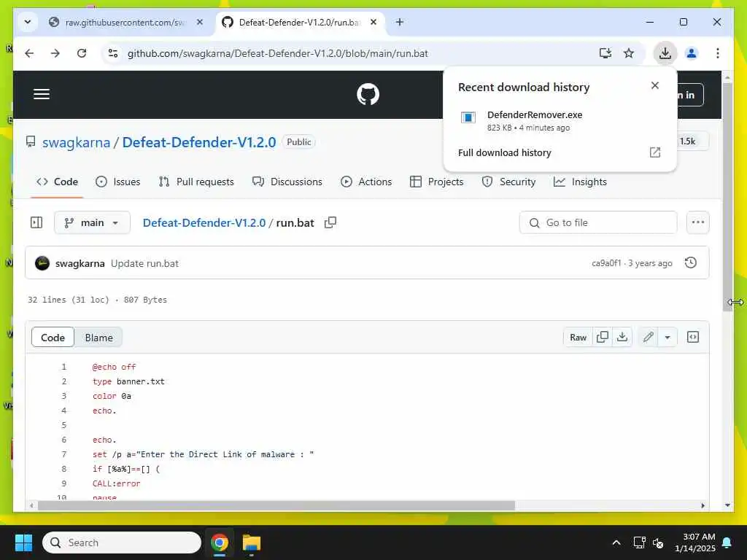747x560 pixels.
Task: Open GitHub hamburger navigation menu
Action: 42,94
